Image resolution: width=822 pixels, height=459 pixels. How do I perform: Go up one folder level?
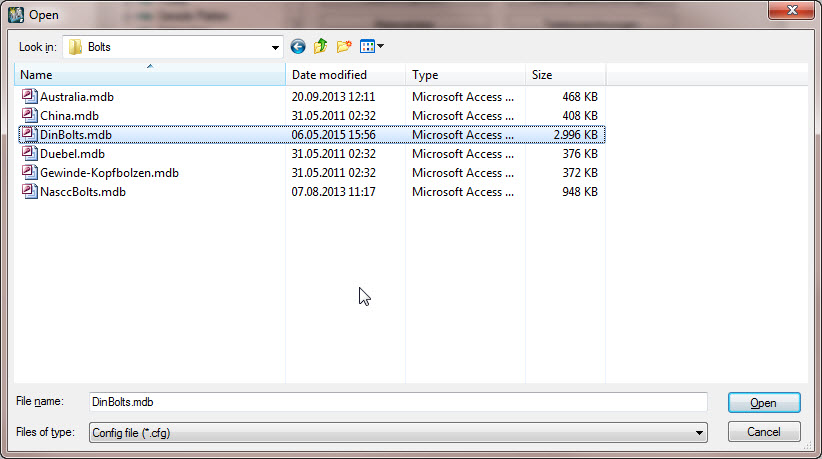coord(320,47)
